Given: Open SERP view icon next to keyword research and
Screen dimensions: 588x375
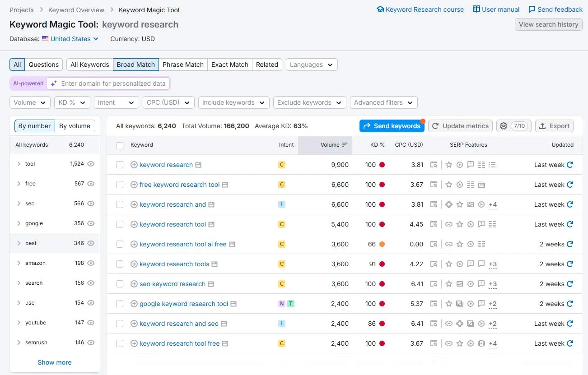Looking at the screenshot, I should [x=211, y=204].
